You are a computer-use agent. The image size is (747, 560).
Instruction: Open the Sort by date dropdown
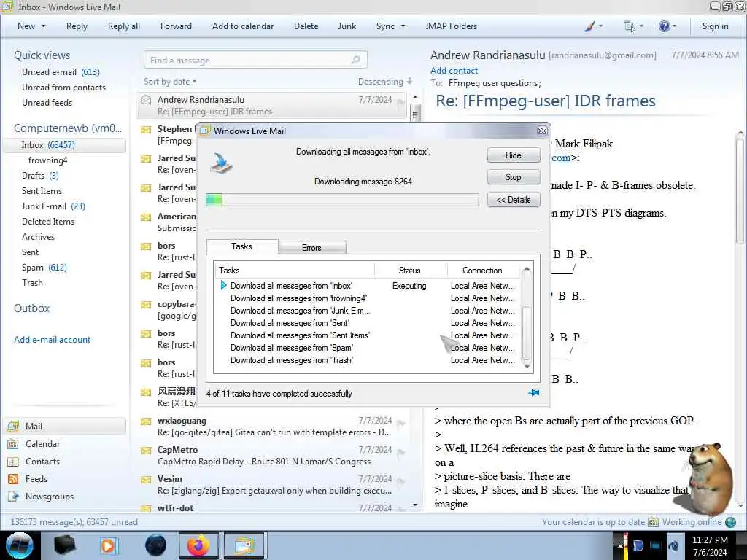pos(170,82)
